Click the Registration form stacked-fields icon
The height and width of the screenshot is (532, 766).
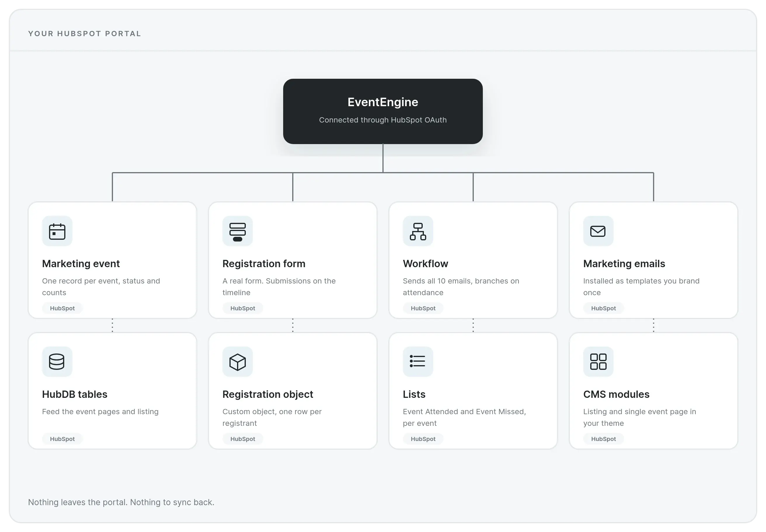click(x=238, y=231)
